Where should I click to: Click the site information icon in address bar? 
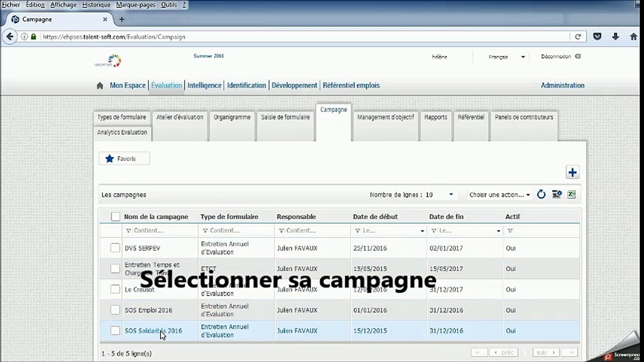24,37
